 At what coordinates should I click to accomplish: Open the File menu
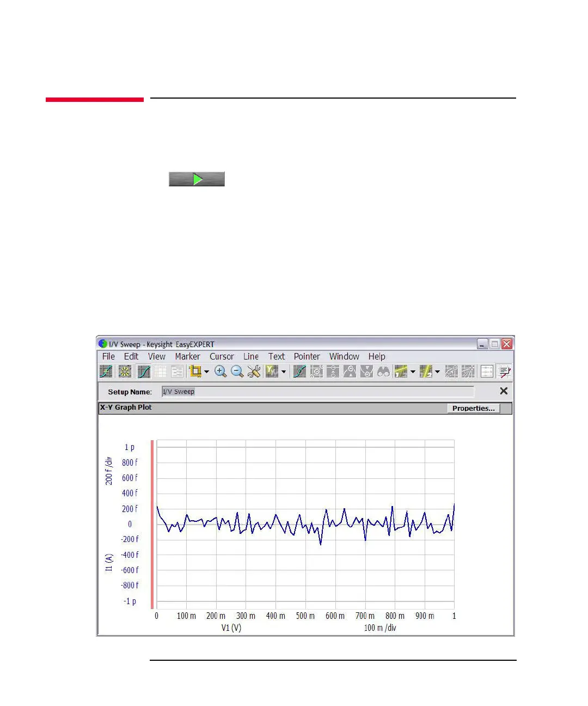point(108,356)
